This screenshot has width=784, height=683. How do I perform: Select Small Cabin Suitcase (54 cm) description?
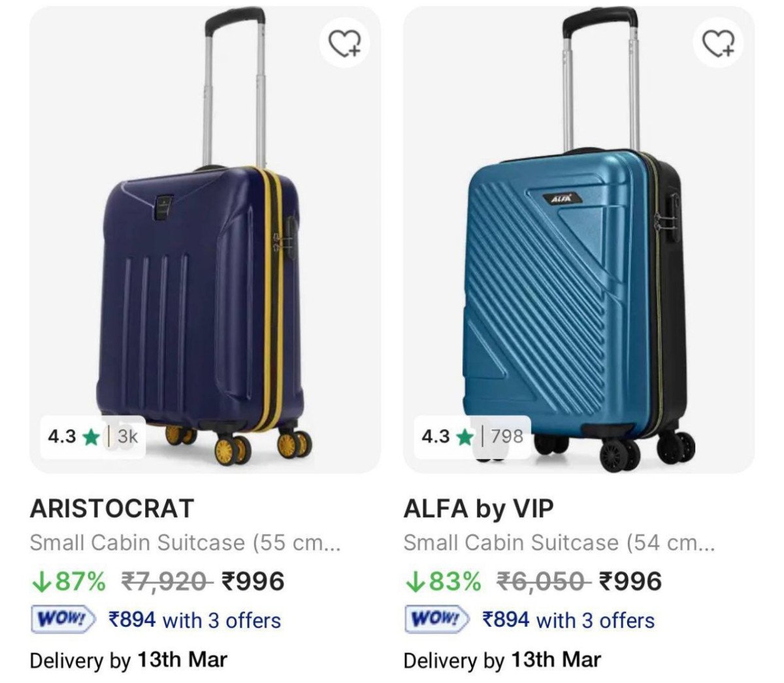(x=559, y=543)
